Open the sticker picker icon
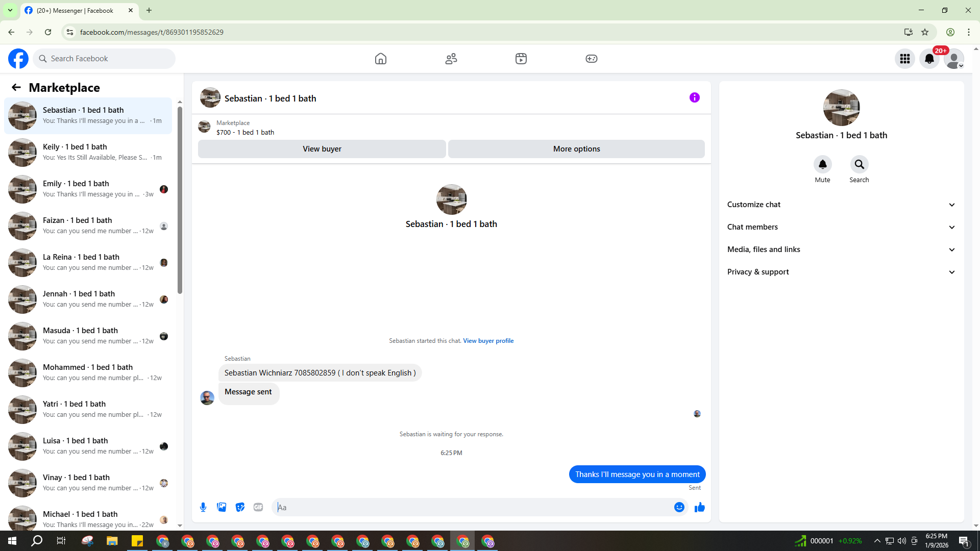 [240, 507]
